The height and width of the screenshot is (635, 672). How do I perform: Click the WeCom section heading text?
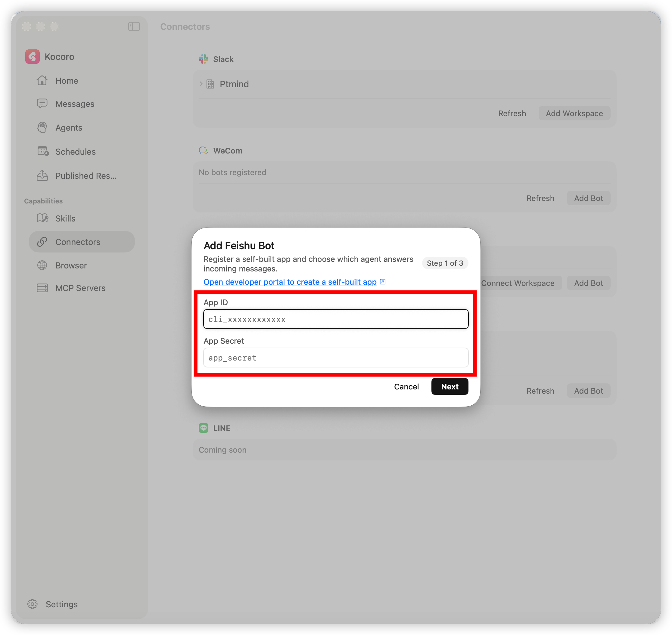(x=228, y=151)
